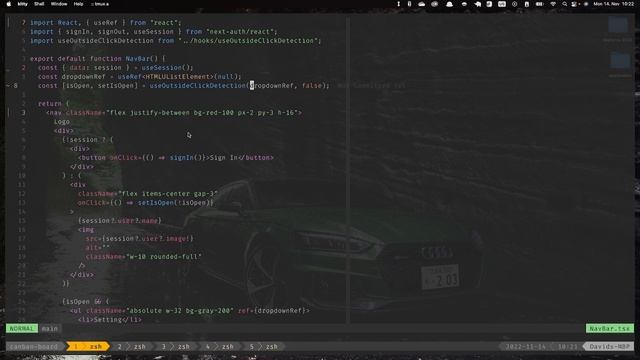Click the 10:21 time in tmux bar
This screenshot has height=360, width=640.
click(568, 347)
